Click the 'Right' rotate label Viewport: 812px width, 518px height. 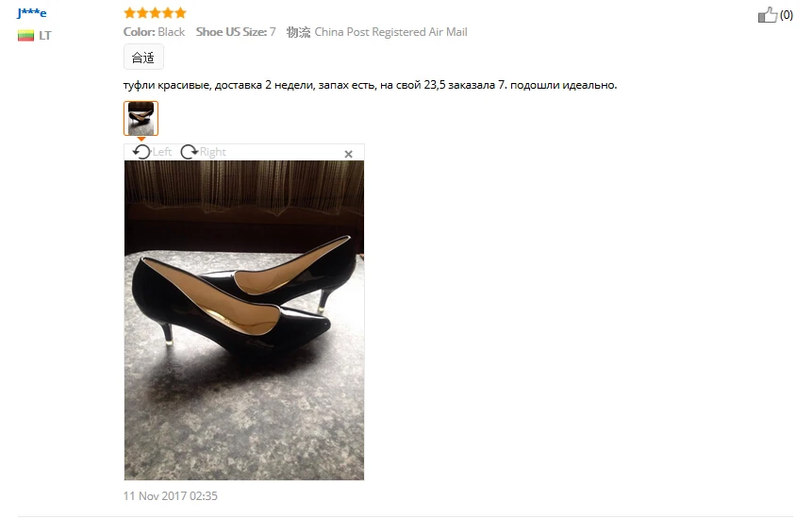213,152
